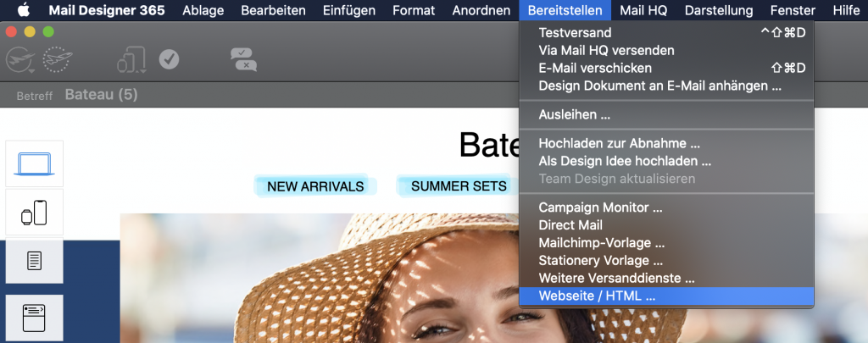Click the SUMMER SETS navigation link

coord(459,185)
